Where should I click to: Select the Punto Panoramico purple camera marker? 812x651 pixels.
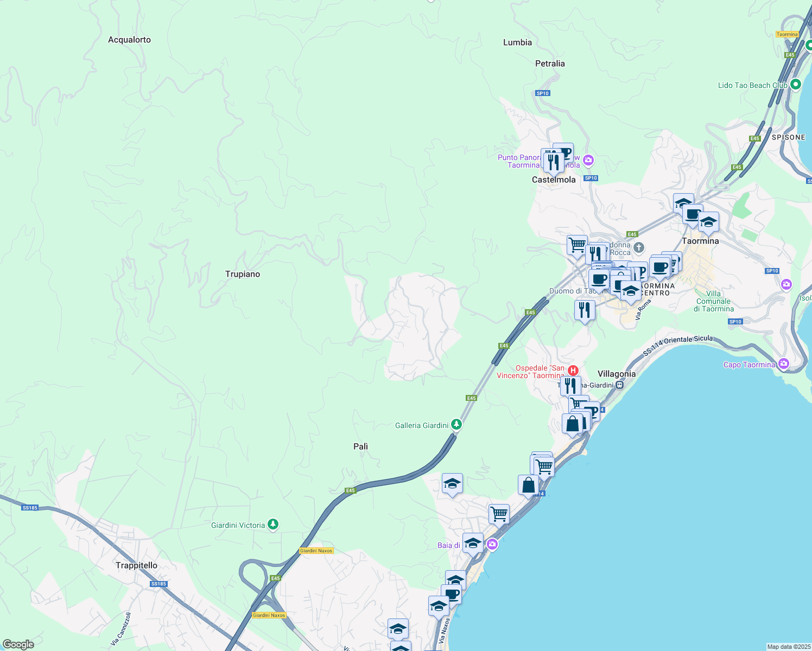click(588, 160)
